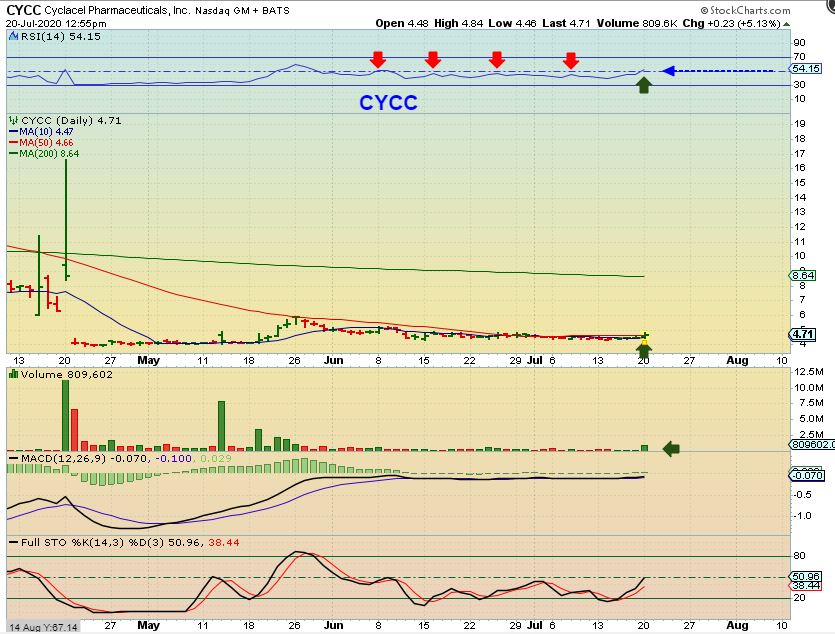Click the Open 4.48 value in the header
Screen dimensions: 835x634
point(402,23)
